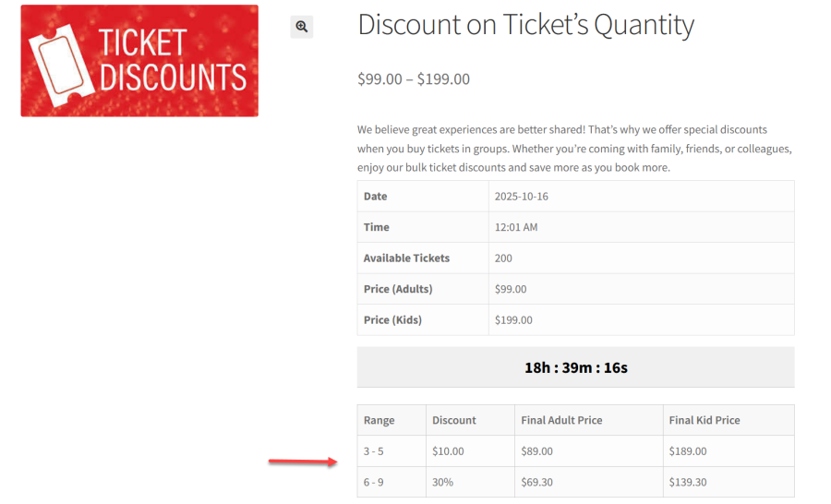Click the $99.00 – $199.00 price range

click(x=414, y=79)
